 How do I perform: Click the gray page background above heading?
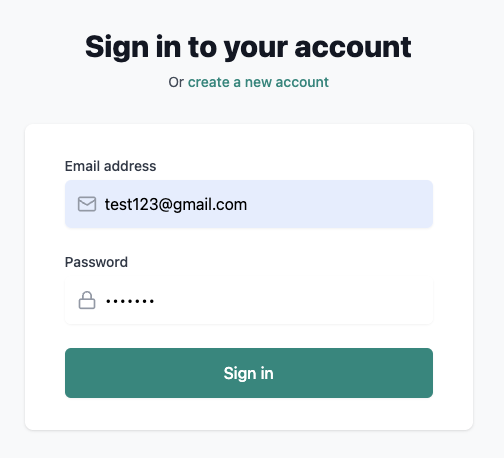pyautogui.click(x=249, y=15)
